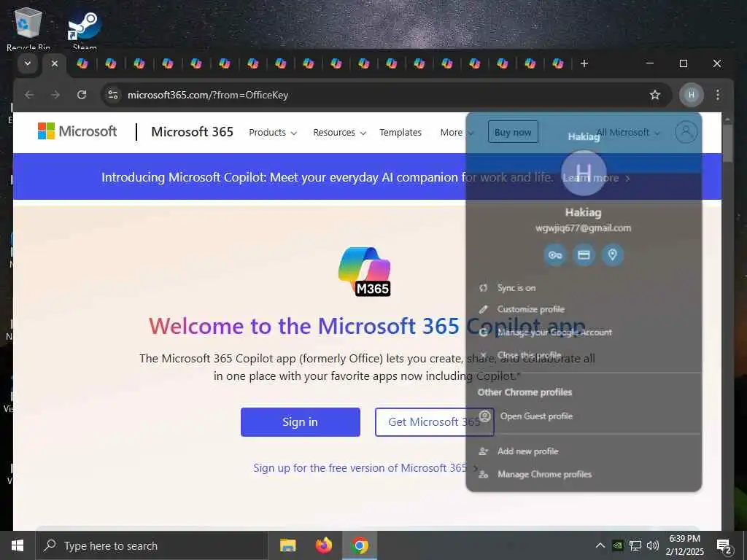Screen dimensions: 747x560
Task: Choose Add new profile
Action: [x=584, y=451]
